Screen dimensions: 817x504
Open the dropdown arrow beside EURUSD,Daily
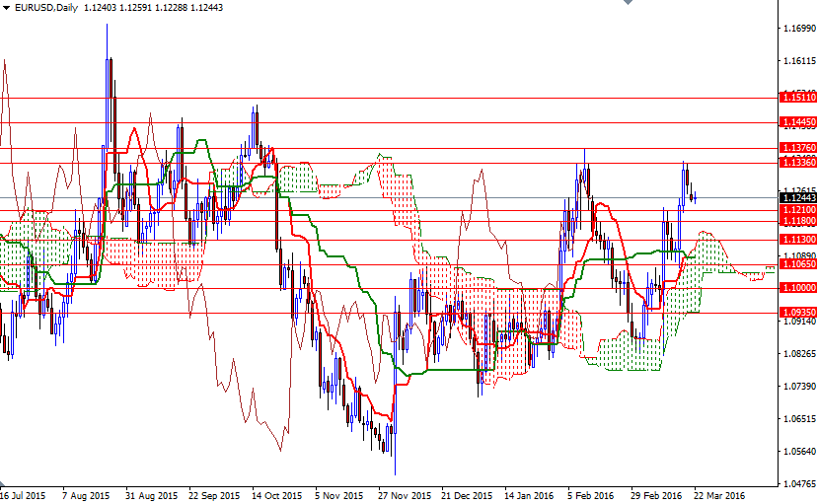[x=6, y=8]
